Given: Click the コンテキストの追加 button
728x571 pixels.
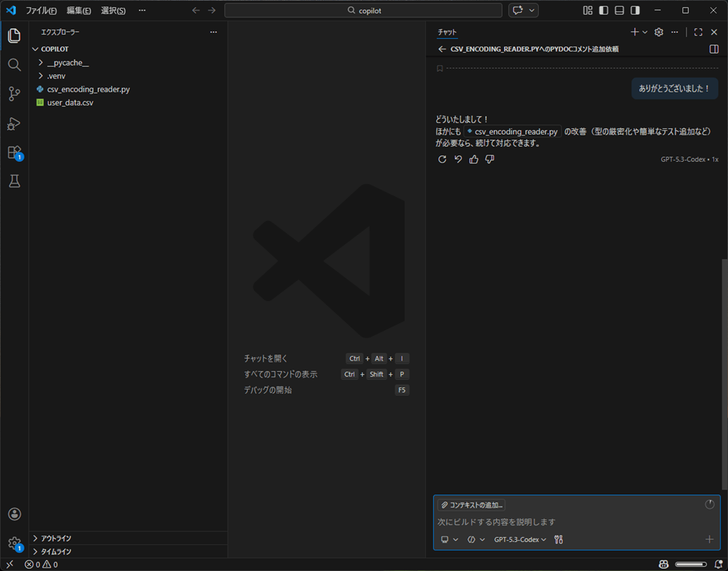Looking at the screenshot, I should [x=471, y=505].
